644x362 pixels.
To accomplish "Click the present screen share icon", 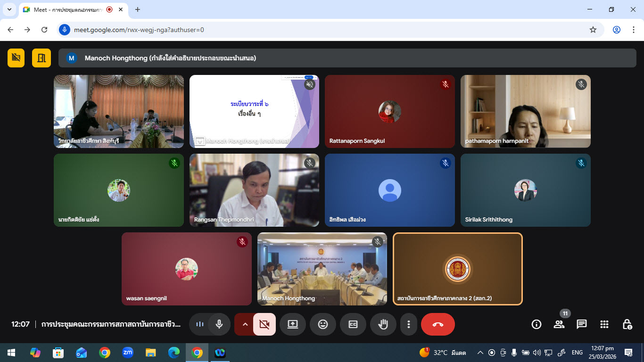I will tap(292, 324).
